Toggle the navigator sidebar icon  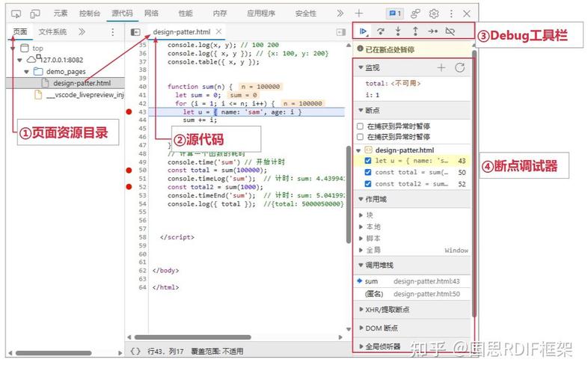[x=135, y=32]
